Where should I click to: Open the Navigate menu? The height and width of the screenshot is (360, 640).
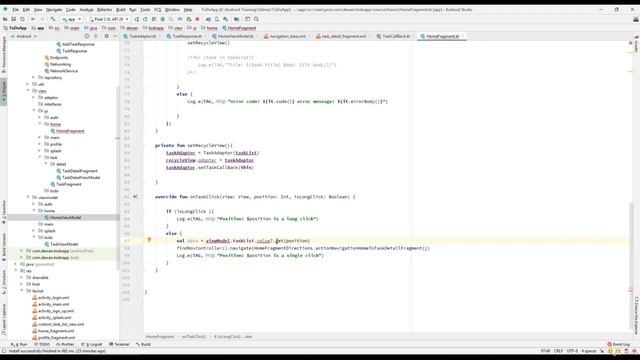click(x=54, y=9)
